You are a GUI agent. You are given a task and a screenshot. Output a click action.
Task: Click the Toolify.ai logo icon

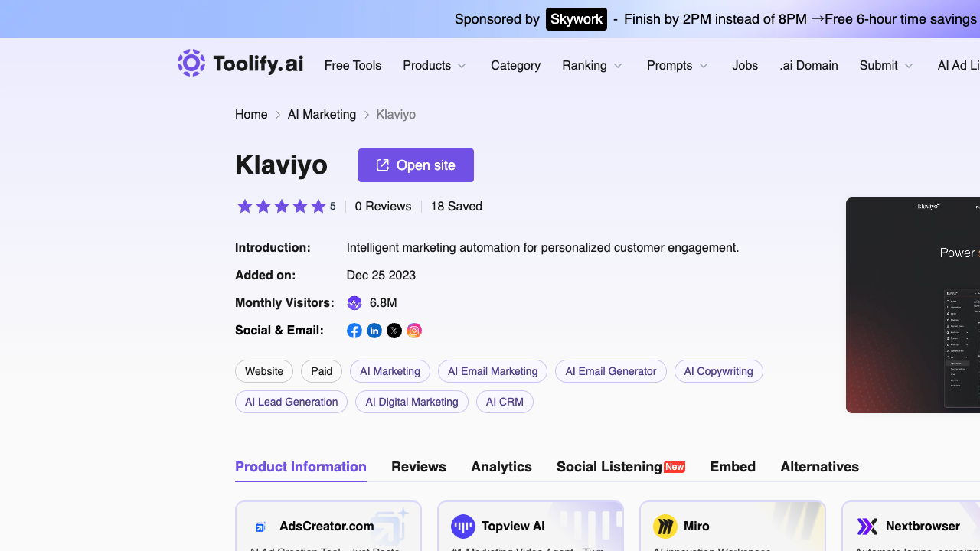pos(191,63)
